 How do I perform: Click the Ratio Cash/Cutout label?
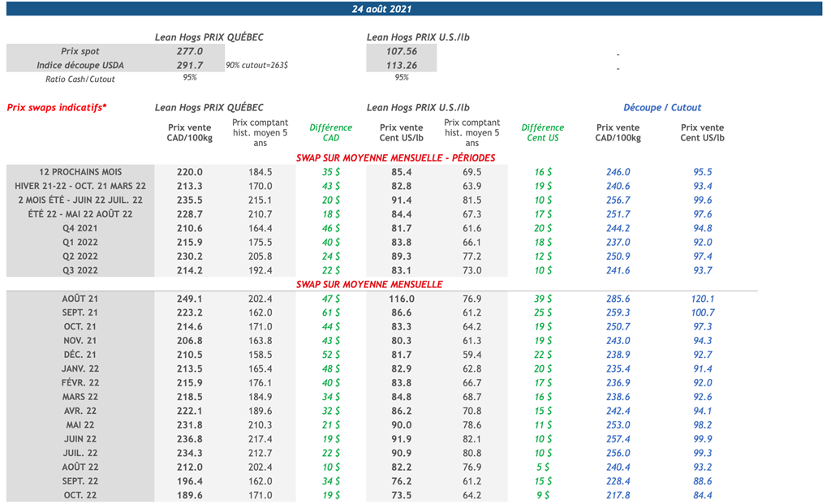coord(80,79)
